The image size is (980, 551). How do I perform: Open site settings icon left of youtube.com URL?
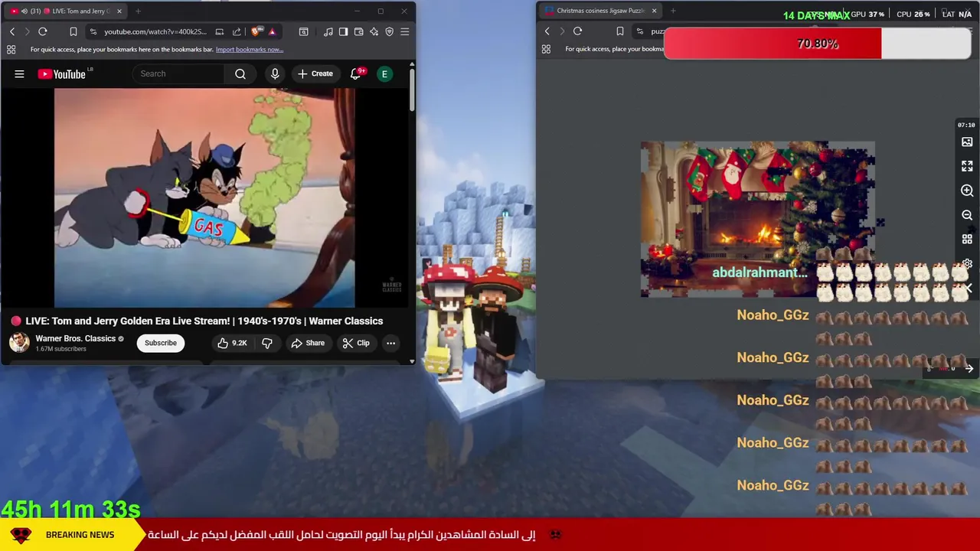(93, 31)
